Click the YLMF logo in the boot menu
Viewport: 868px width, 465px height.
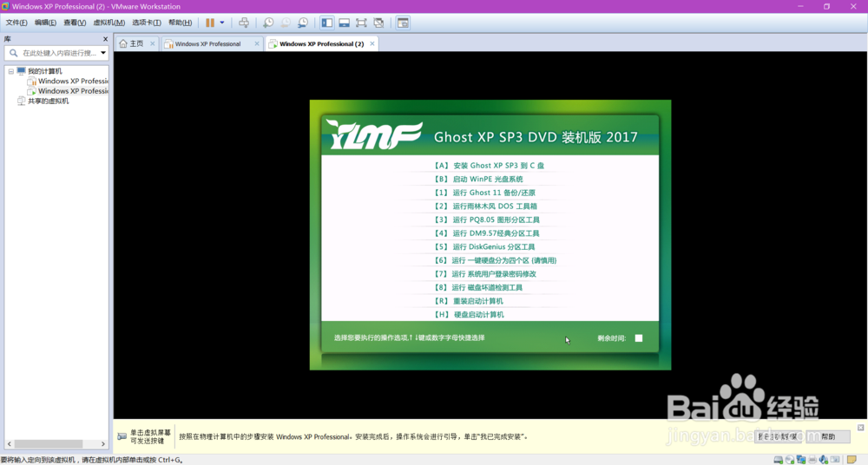coord(374,134)
